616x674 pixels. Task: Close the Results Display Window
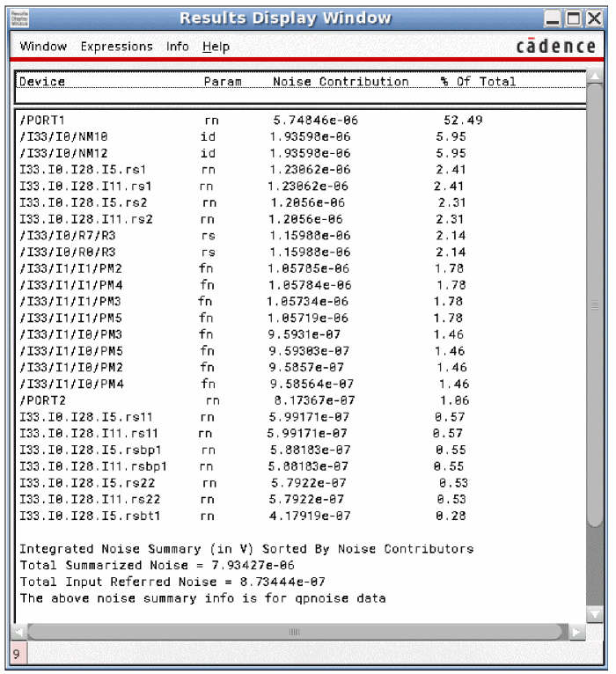[x=595, y=18]
